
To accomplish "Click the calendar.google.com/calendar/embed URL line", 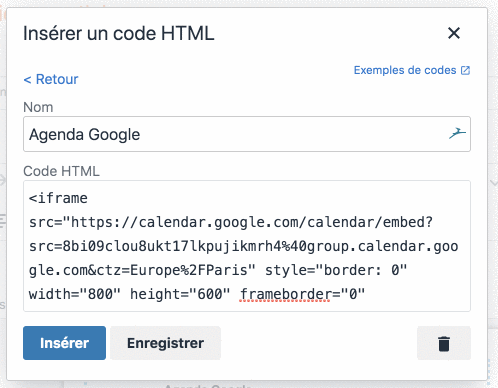I will 231,222.
